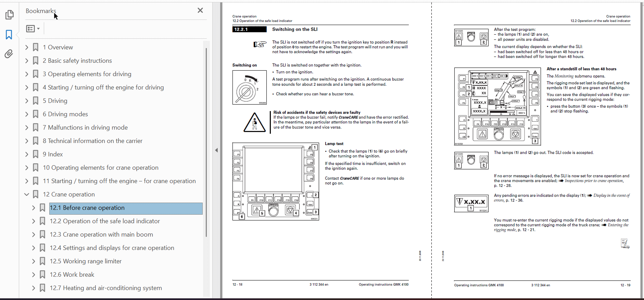Expand the 7 Malfunctions in driving mode chevron
The width and height of the screenshot is (644, 300).
tap(27, 128)
